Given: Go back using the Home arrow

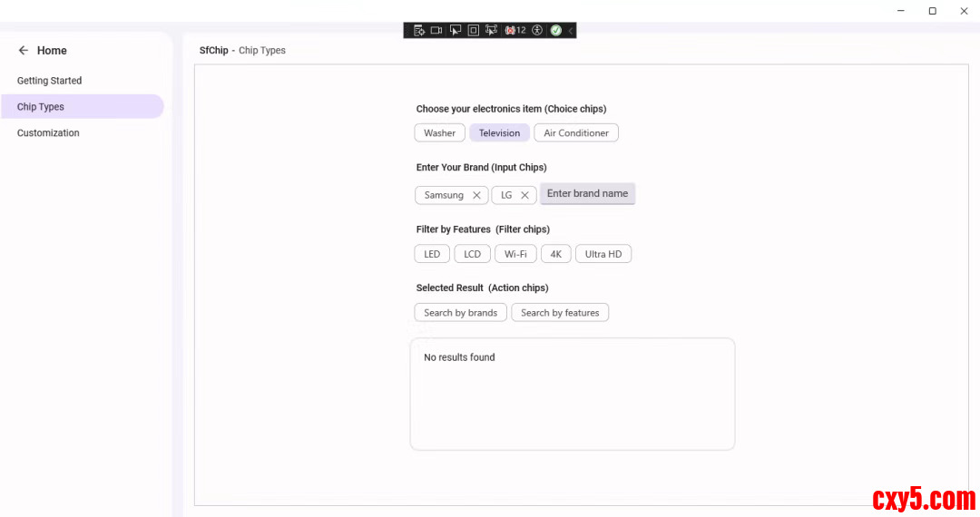Looking at the screenshot, I should click(x=24, y=51).
